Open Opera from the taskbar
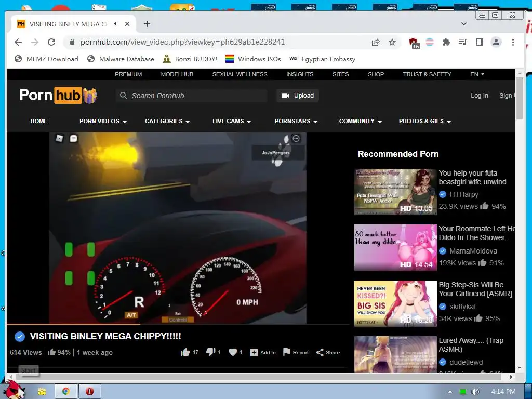 (89, 392)
